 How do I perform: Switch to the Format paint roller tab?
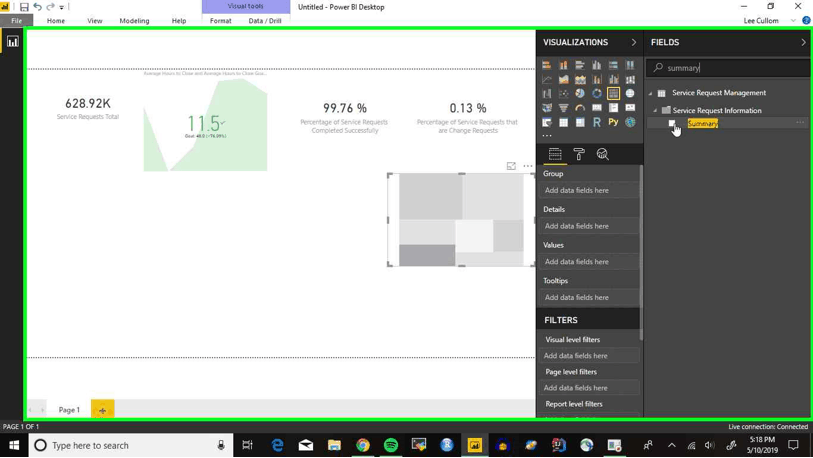[x=579, y=154]
